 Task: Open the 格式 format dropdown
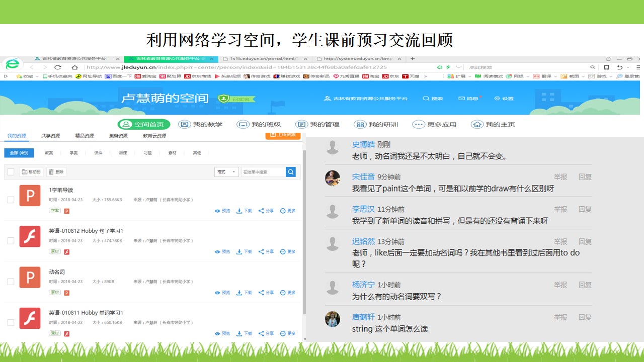226,172
